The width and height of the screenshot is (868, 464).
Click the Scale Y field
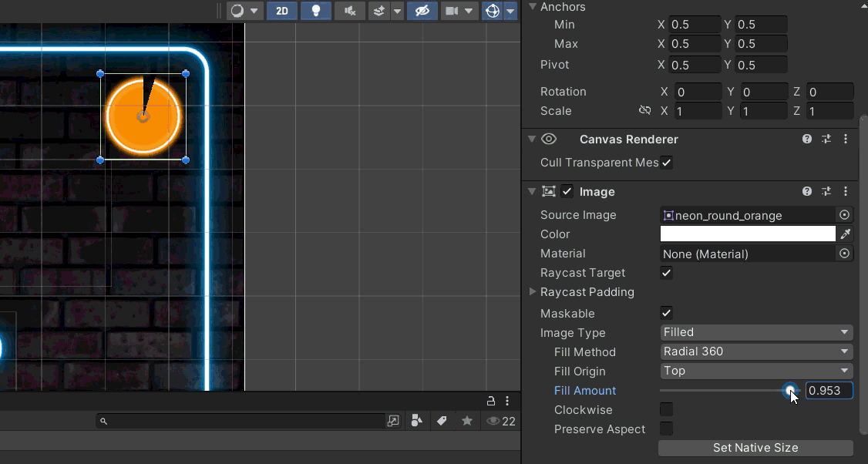pyautogui.click(x=763, y=111)
